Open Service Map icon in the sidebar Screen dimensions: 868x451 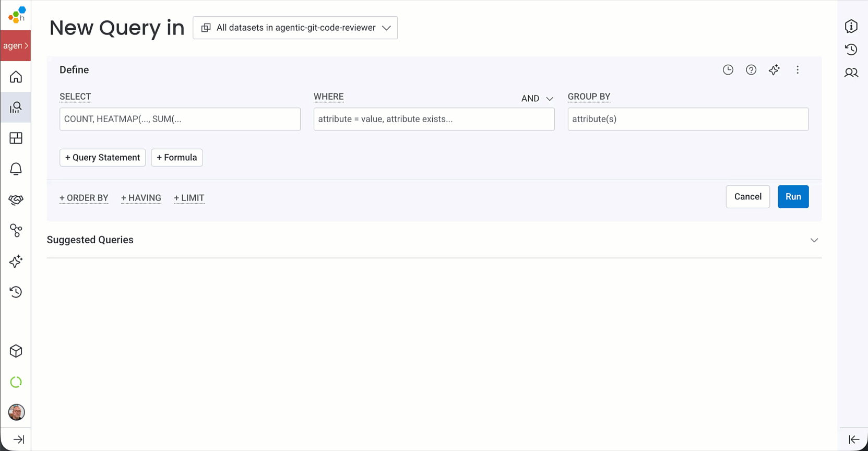pyautogui.click(x=16, y=230)
